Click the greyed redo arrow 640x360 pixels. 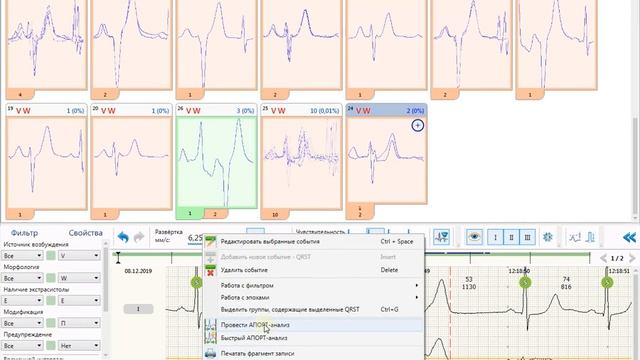point(139,237)
